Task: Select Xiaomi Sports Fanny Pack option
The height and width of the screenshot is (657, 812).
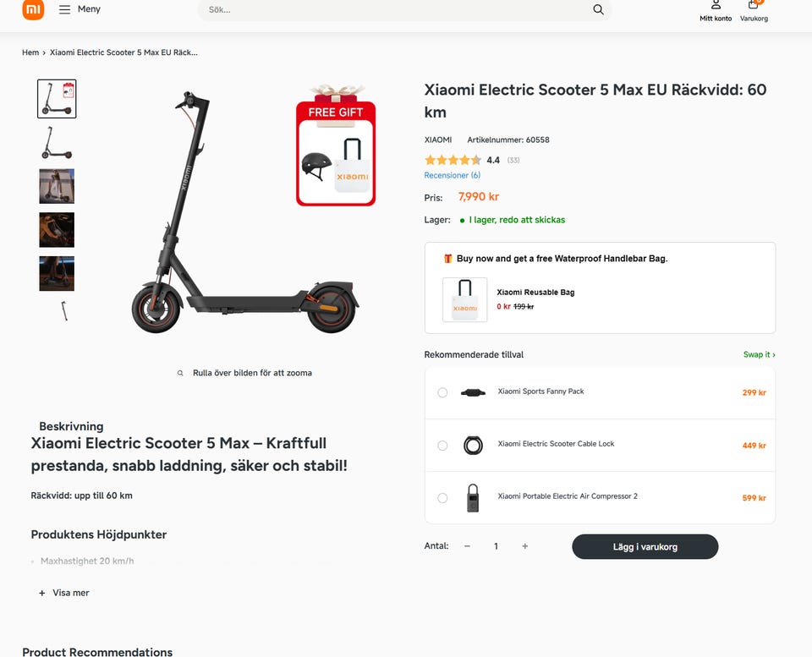Action: pos(442,392)
